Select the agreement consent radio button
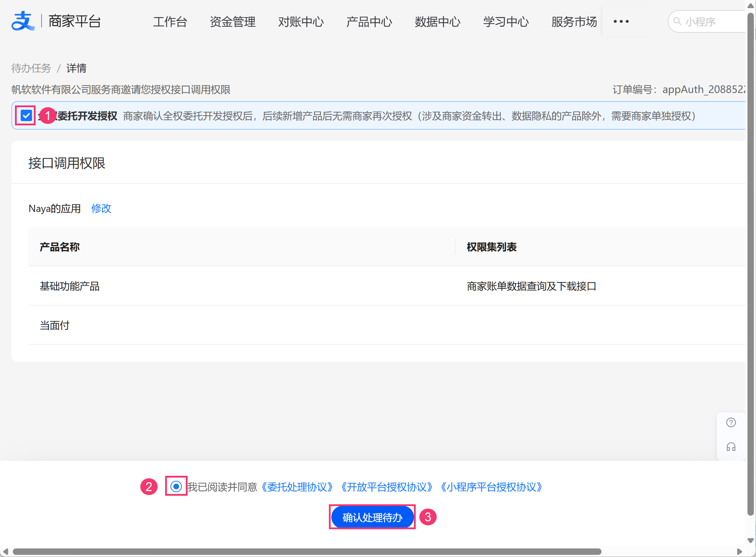This screenshot has width=756, height=557. pos(176,486)
